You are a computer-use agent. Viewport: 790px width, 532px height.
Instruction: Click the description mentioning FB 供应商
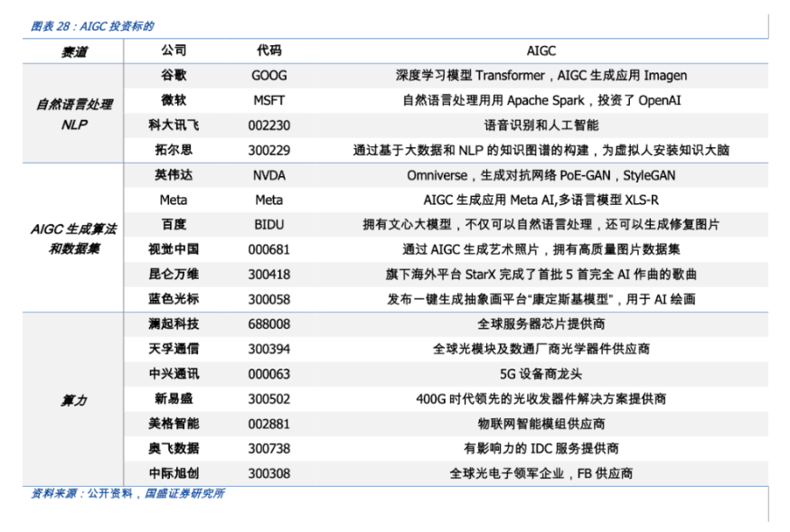coord(541,473)
